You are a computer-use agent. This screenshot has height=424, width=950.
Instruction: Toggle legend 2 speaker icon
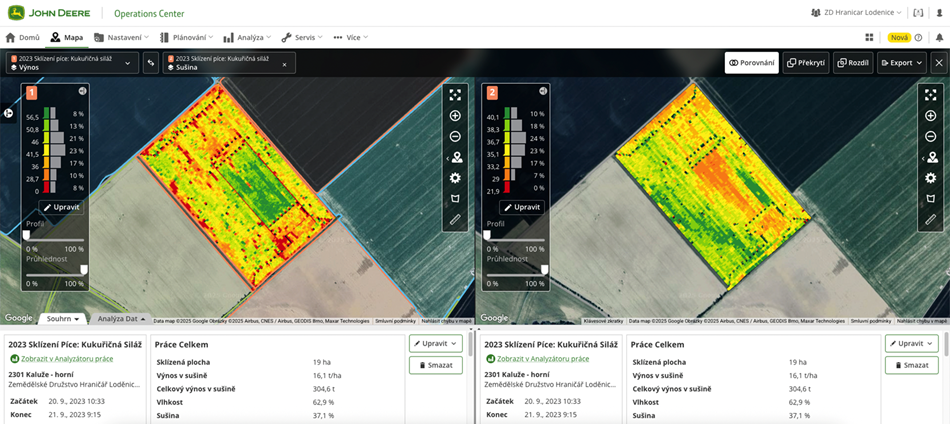pyautogui.click(x=543, y=91)
